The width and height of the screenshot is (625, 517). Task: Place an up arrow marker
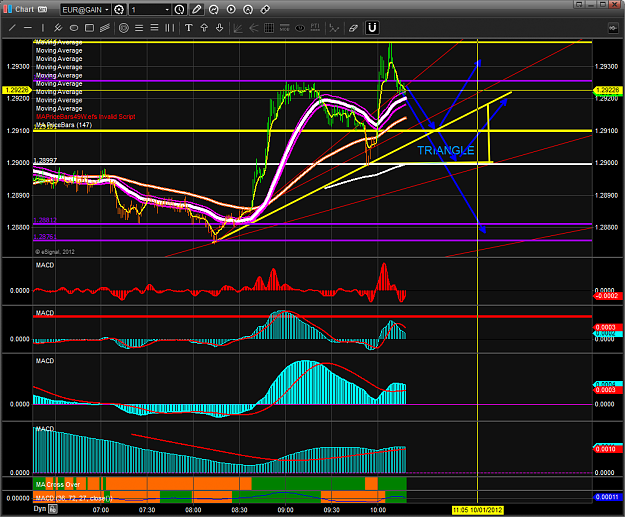tap(204, 28)
